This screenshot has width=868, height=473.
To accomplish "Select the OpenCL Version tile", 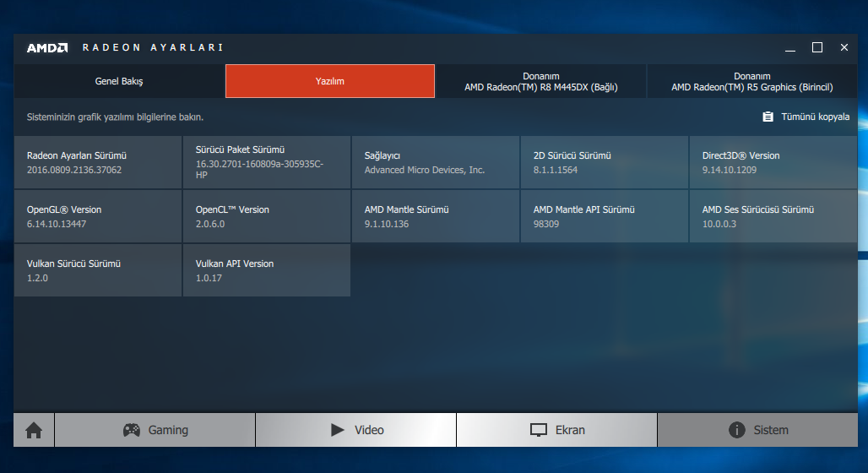I will click(x=267, y=216).
